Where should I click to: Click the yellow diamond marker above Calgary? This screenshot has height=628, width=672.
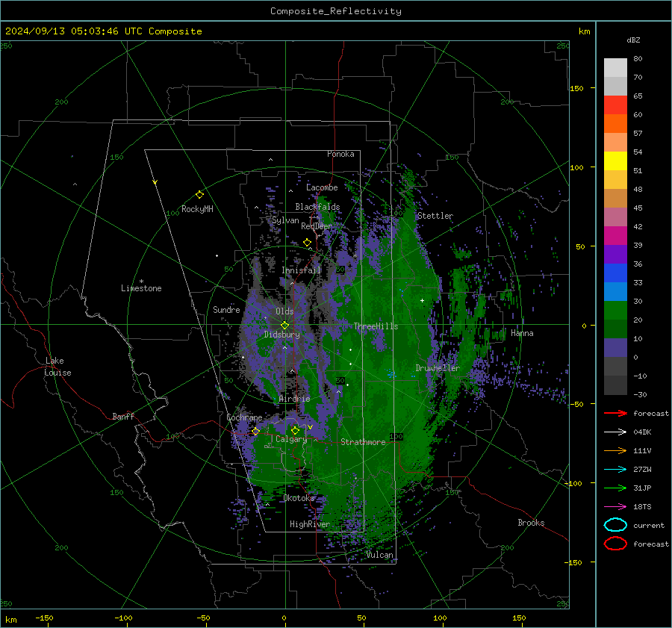(x=295, y=430)
